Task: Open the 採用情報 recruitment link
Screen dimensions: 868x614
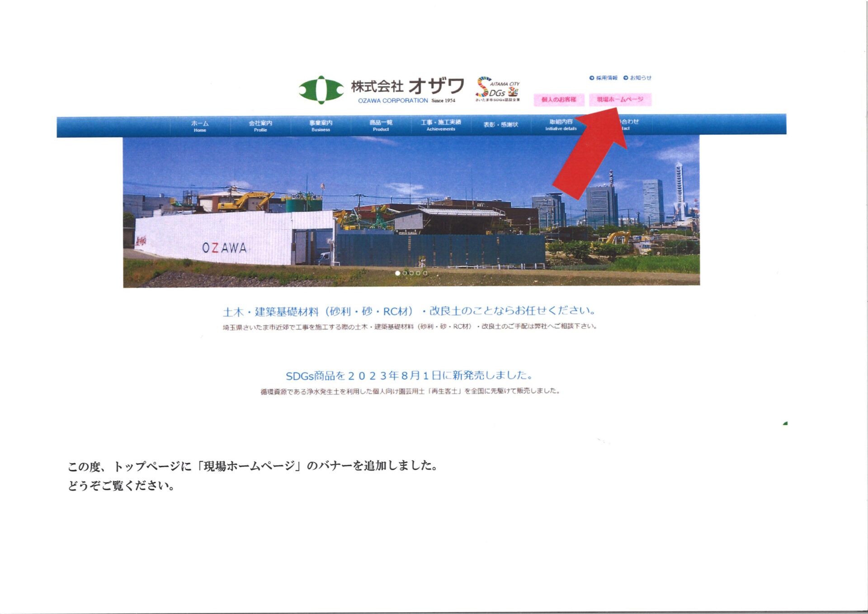Action: click(606, 78)
